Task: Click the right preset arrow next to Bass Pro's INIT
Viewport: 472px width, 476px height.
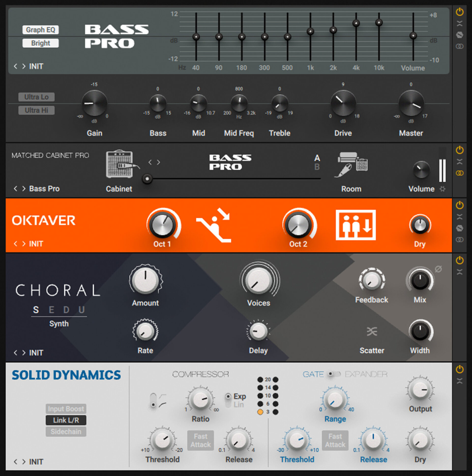Action: coord(24,66)
